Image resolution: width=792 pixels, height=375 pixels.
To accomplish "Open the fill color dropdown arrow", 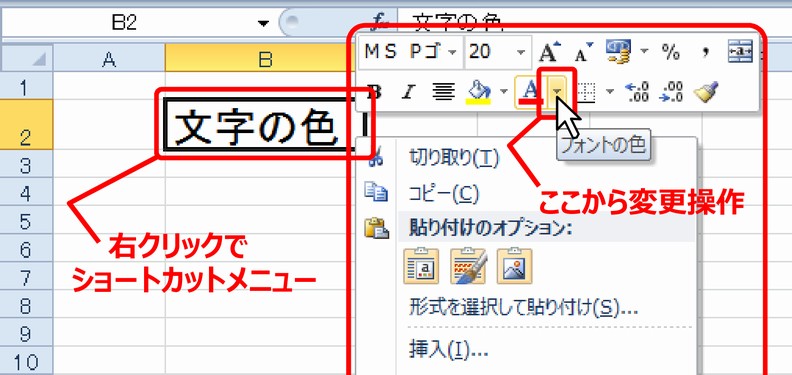I will coord(503,92).
